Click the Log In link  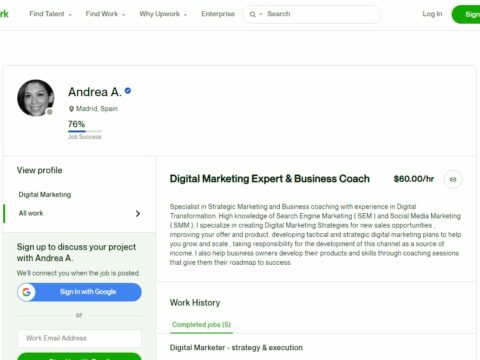(x=432, y=14)
